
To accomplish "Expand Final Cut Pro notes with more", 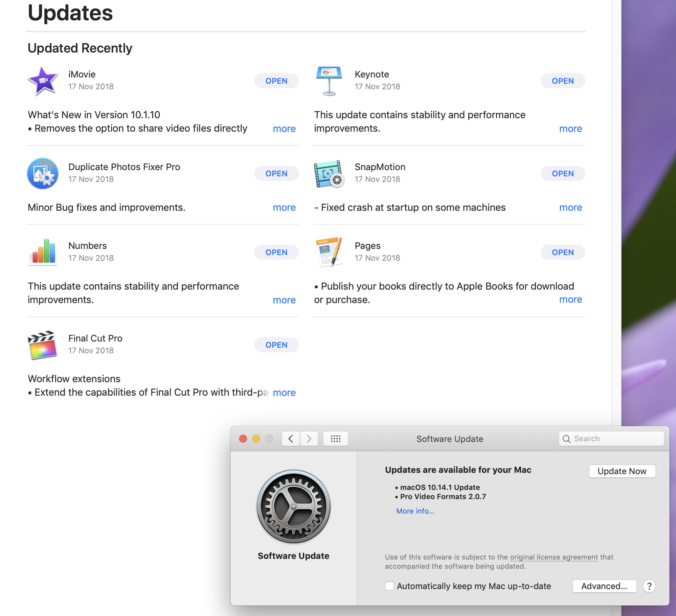I will 284,392.
